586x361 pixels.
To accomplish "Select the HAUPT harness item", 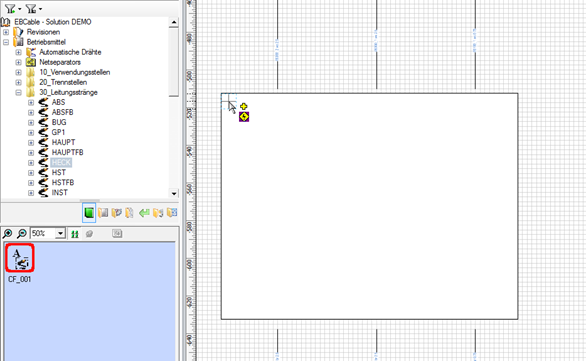I will (x=63, y=142).
